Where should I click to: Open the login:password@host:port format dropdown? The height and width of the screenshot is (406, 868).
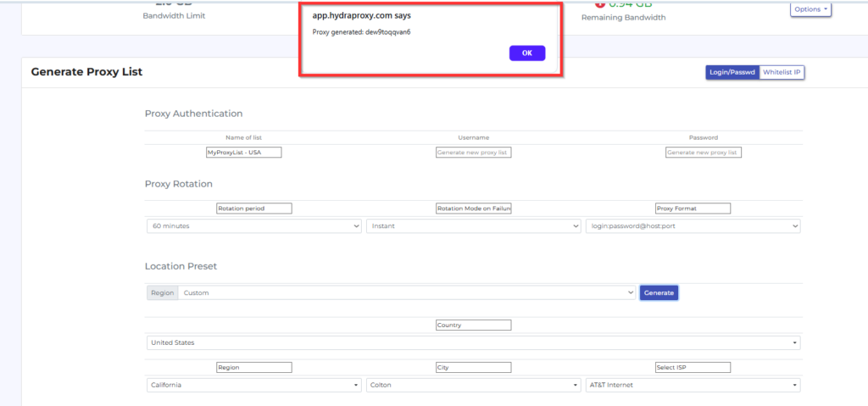[x=693, y=226]
